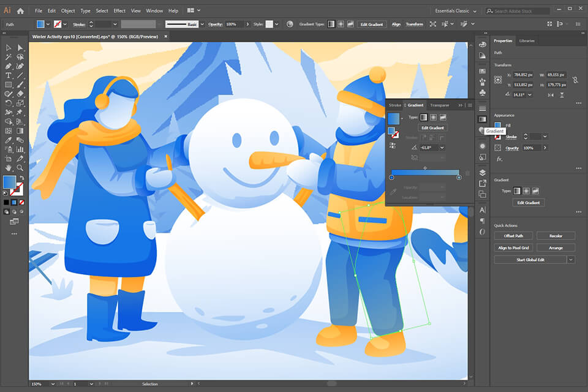
Task: Choose radial gradient type in Properties panel
Action: 526,191
